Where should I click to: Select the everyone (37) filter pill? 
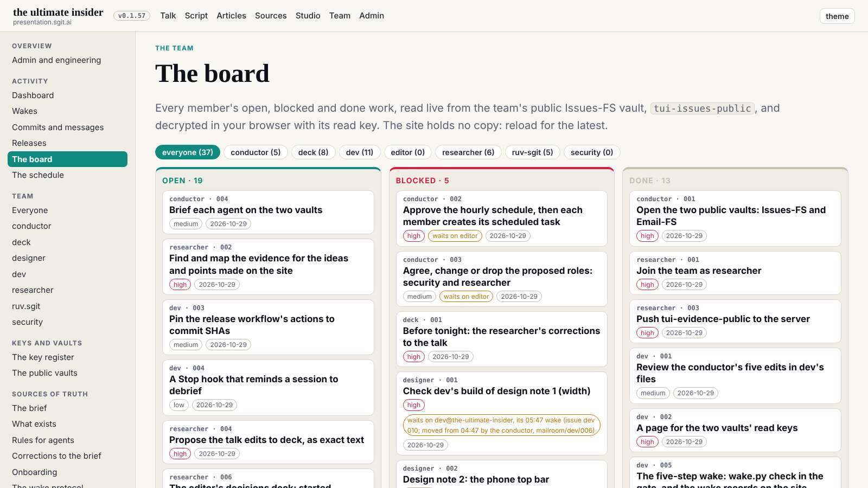click(188, 152)
